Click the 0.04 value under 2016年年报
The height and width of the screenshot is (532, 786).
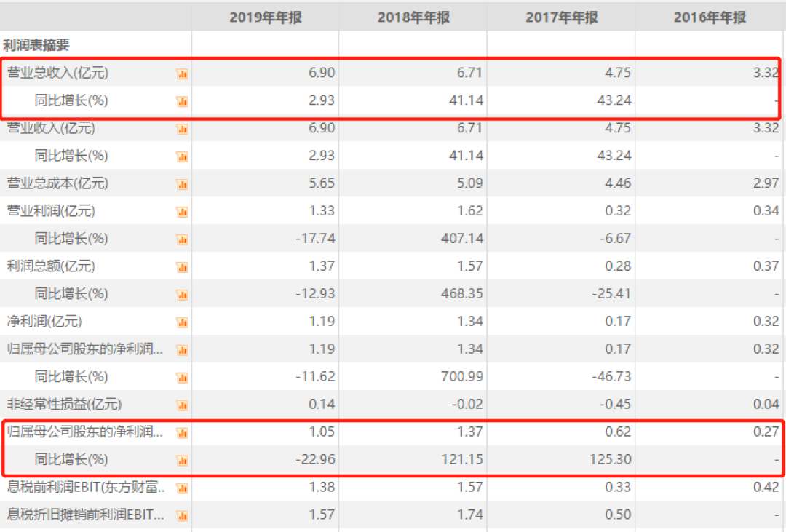coord(766,404)
